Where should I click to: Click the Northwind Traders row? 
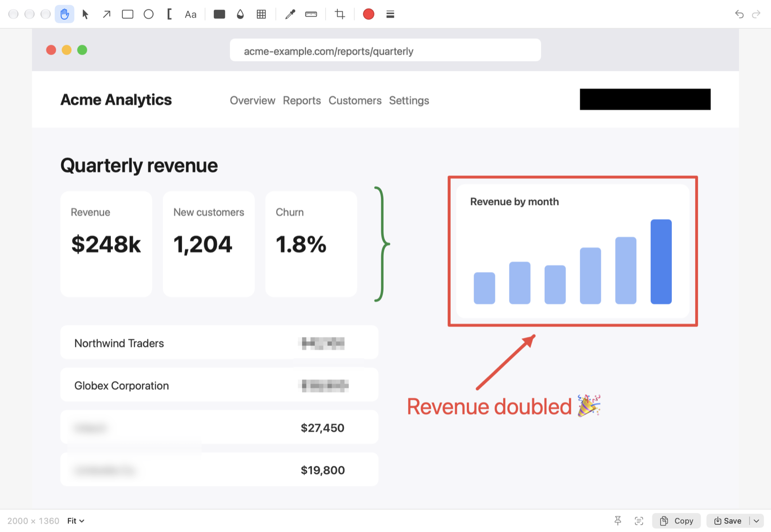point(219,343)
